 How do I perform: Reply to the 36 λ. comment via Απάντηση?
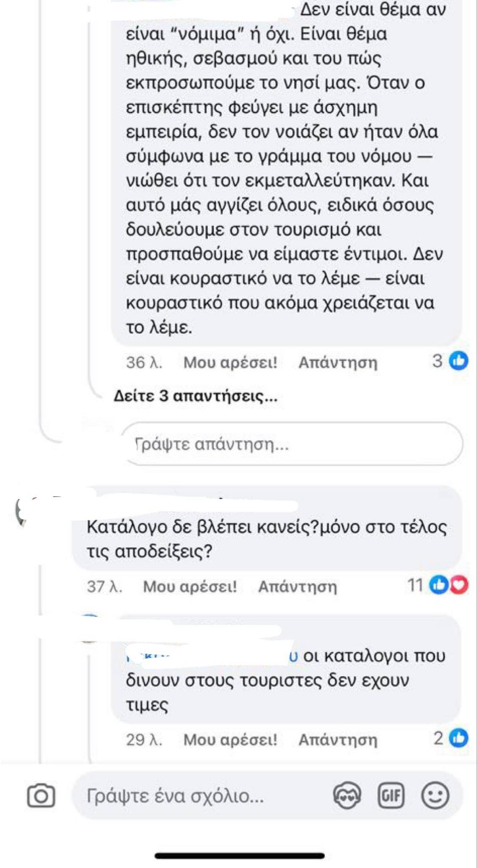point(338,362)
